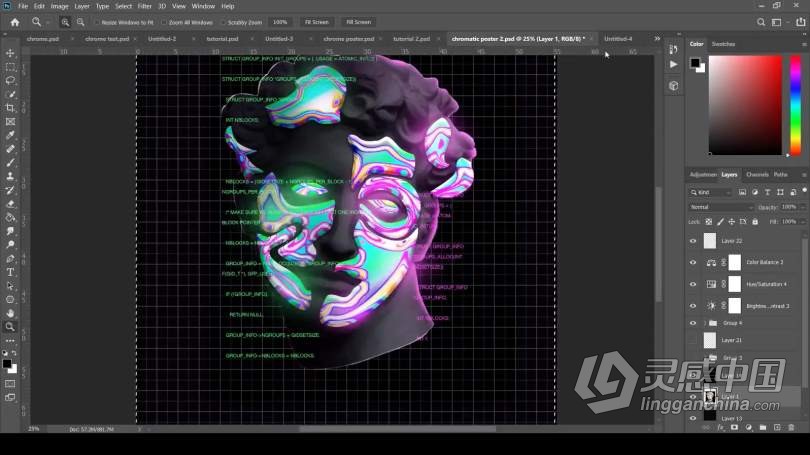810x455 pixels.
Task: Switch to the Channels panel tab
Action: pyautogui.click(x=757, y=174)
